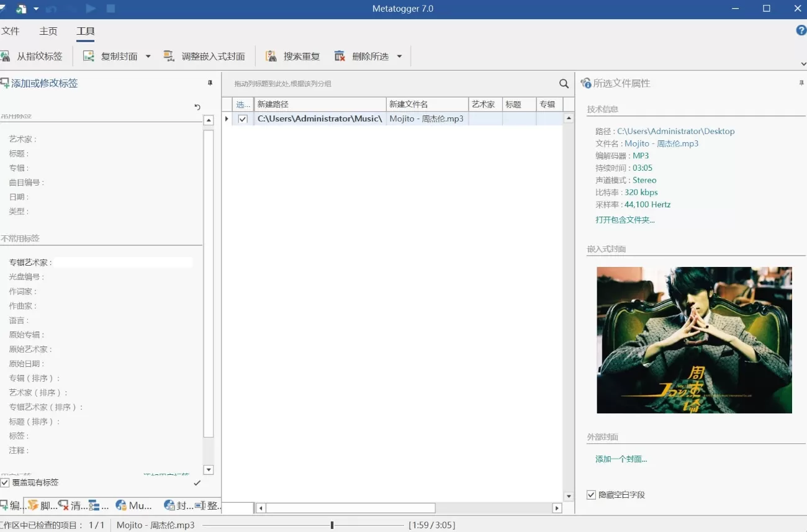Click the 清理 panel icon at bottom
Screen dimensions: 807x532
[70, 505]
